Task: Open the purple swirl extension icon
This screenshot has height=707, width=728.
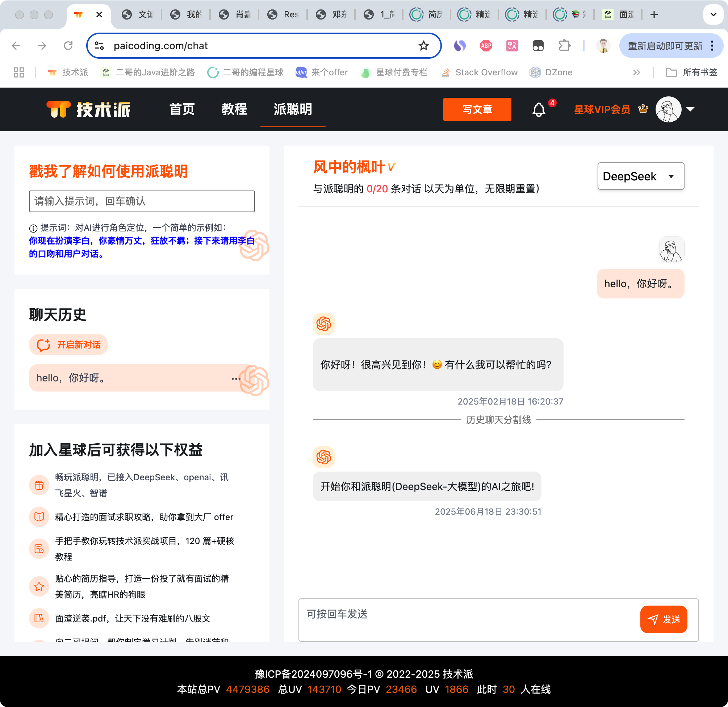Action: click(x=460, y=46)
